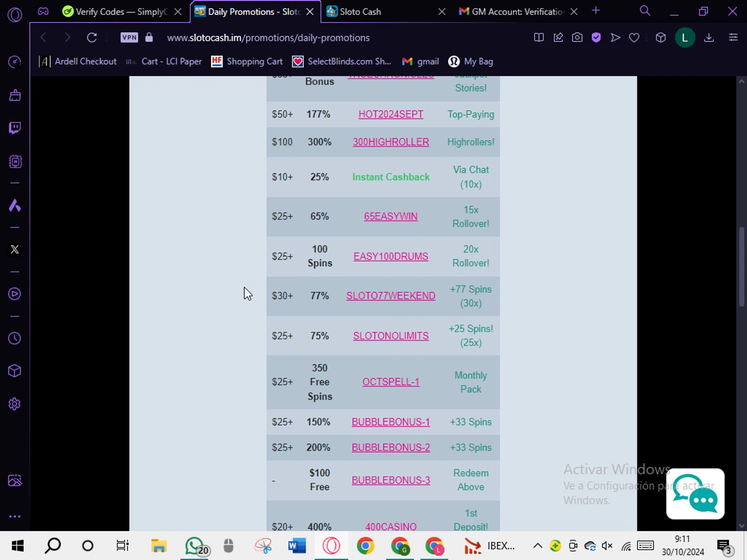Viewport: 747px width, 560px height.
Task: Click BUBBLEBONUS-3 coupon code link
Action: click(391, 480)
